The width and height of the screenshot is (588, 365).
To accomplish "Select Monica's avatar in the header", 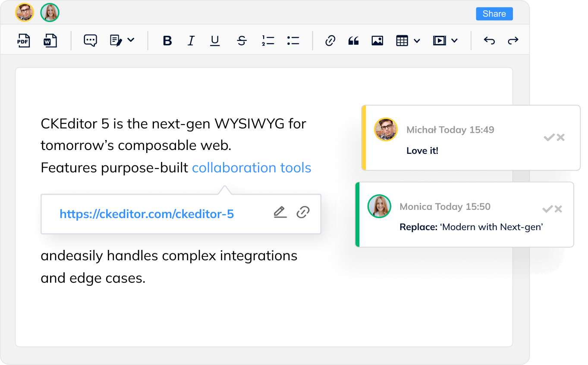I will coord(50,12).
